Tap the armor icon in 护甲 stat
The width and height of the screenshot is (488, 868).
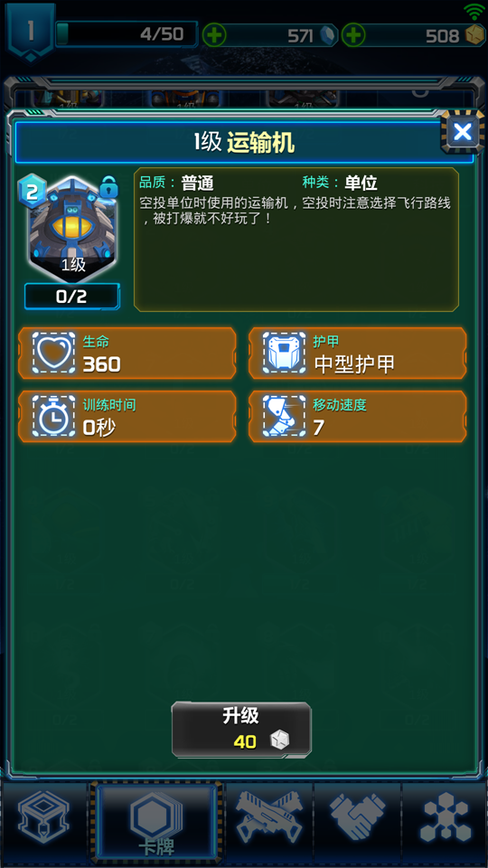284,353
